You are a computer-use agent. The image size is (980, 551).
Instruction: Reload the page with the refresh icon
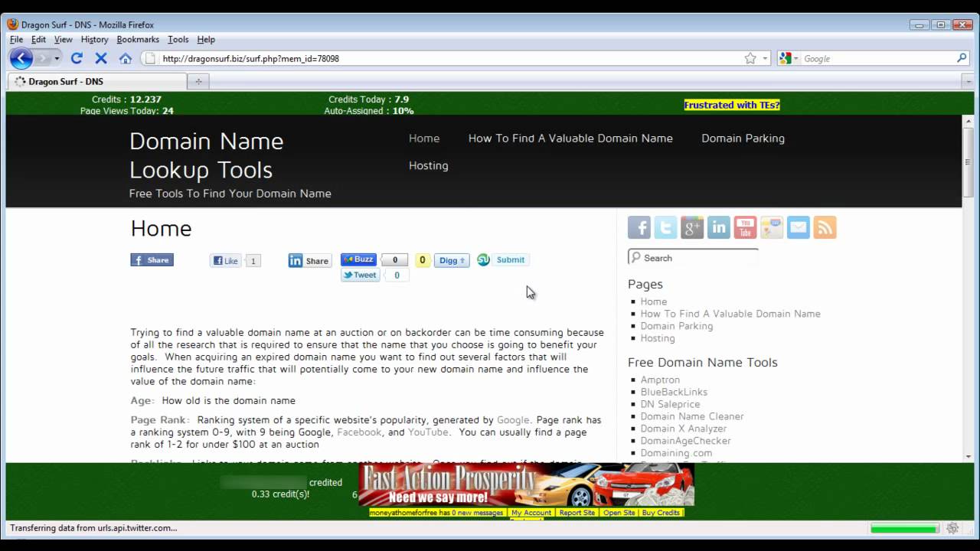[77, 58]
